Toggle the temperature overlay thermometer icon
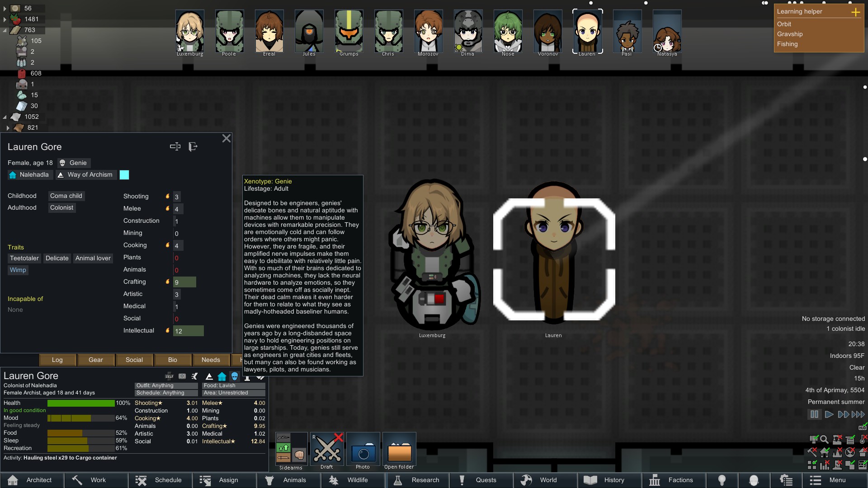868x488 pixels. [x=863, y=439]
